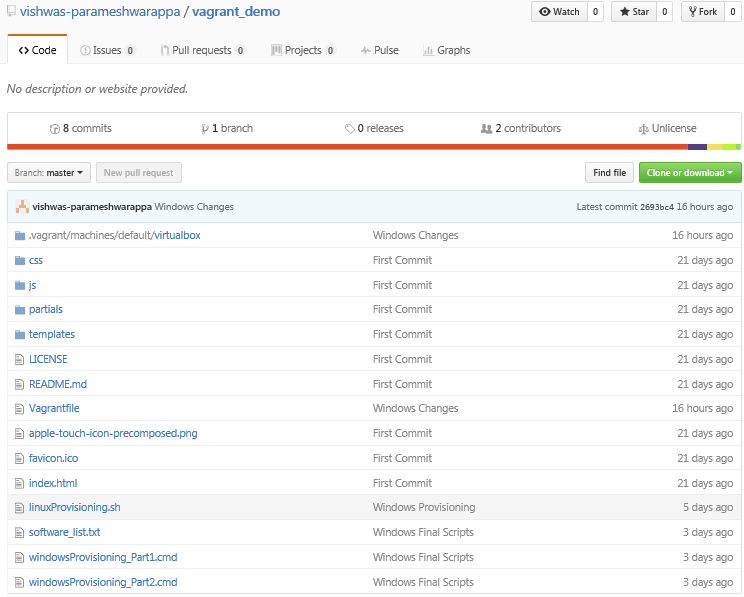Screen dimensions: 744x597
Task: Click the 1 branch link
Action: 227,129
